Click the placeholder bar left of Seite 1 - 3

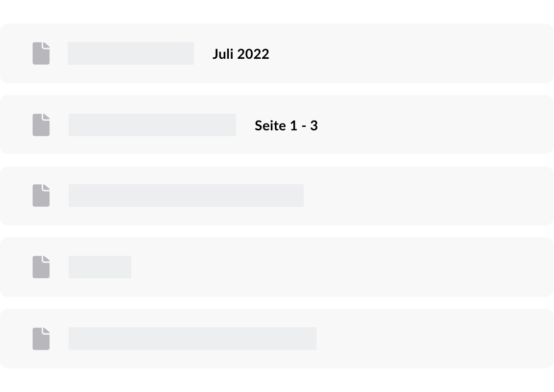pos(152,125)
